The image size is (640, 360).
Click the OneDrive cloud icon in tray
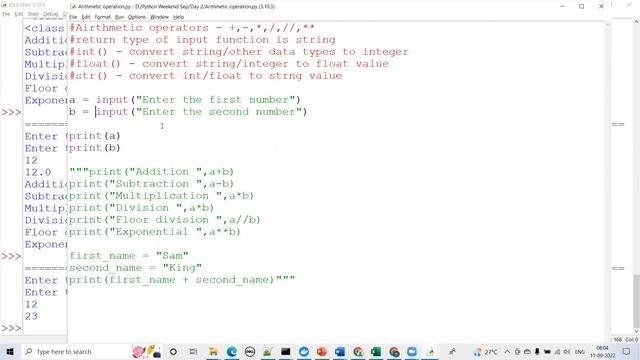(x=527, y=351)
